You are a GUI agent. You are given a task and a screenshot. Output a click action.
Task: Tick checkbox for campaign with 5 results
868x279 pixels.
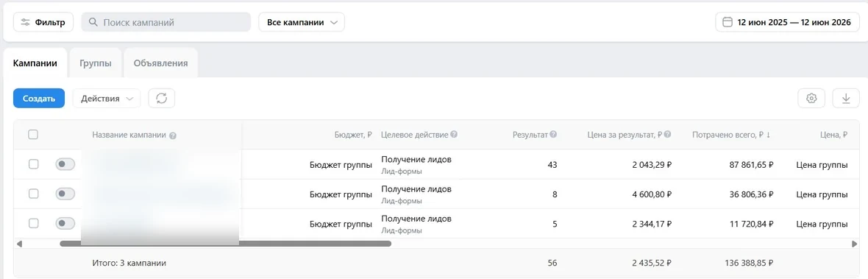point(33,223)
